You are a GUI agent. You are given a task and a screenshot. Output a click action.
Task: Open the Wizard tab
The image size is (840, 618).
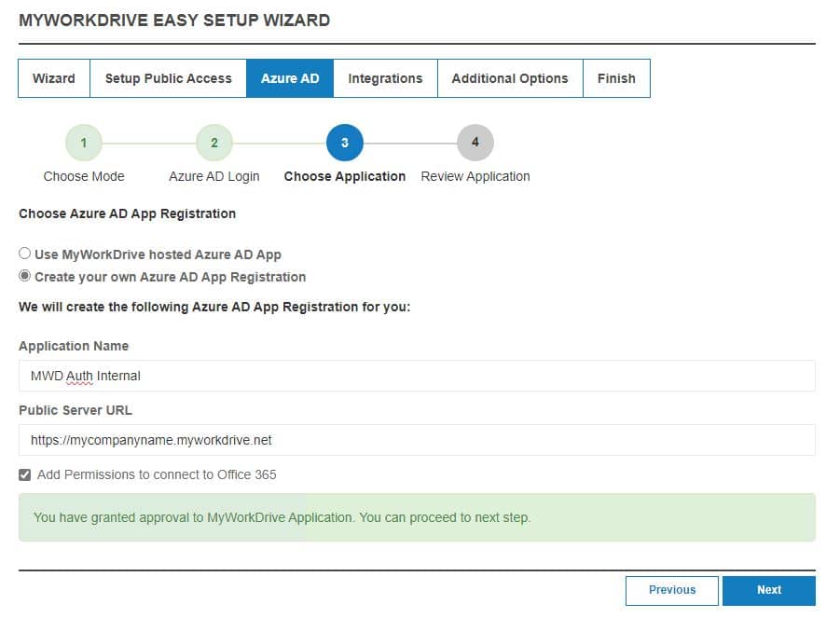[x=54, y=78]
